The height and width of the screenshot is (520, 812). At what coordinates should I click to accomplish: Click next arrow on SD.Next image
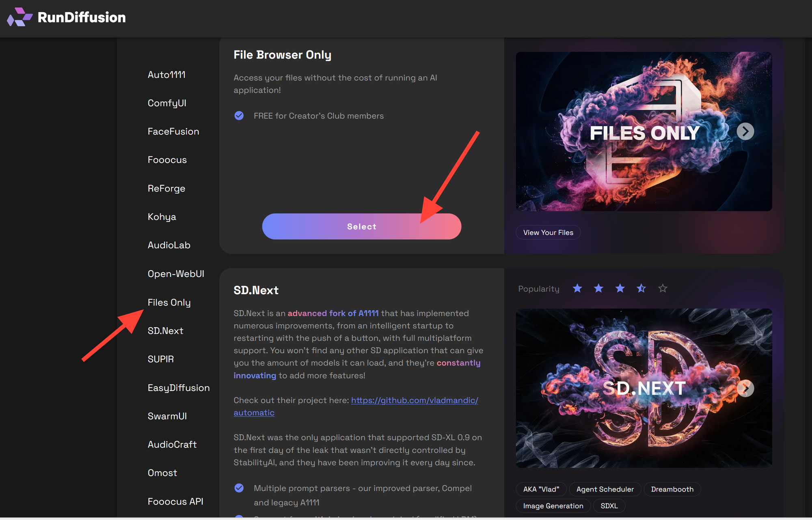tap(745, 388)
